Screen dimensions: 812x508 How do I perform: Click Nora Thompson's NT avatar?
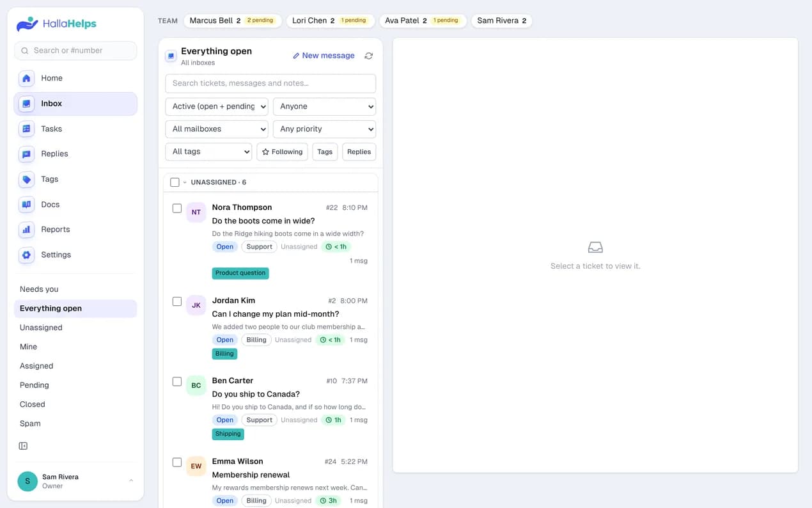tap(196, 212)
